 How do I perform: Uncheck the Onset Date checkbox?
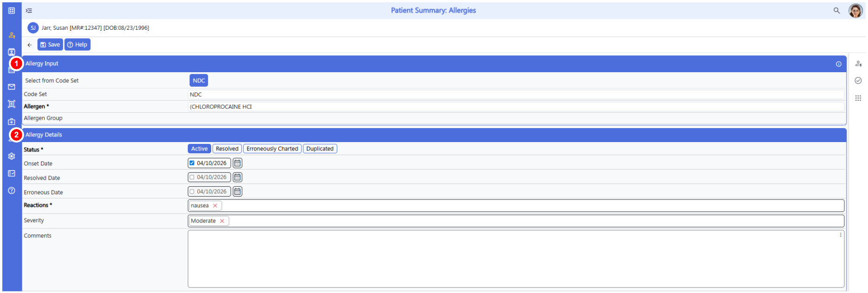[x=192, y=163]
